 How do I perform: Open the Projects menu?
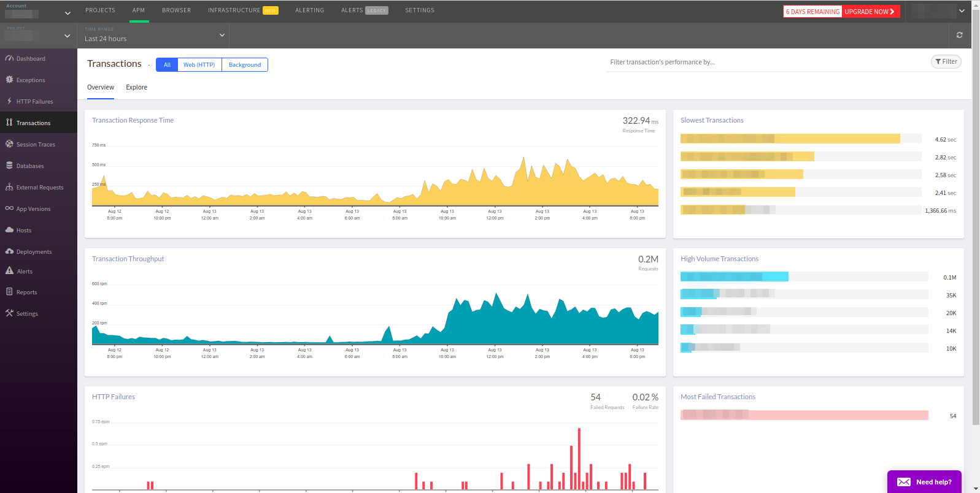tap(100, 10)
